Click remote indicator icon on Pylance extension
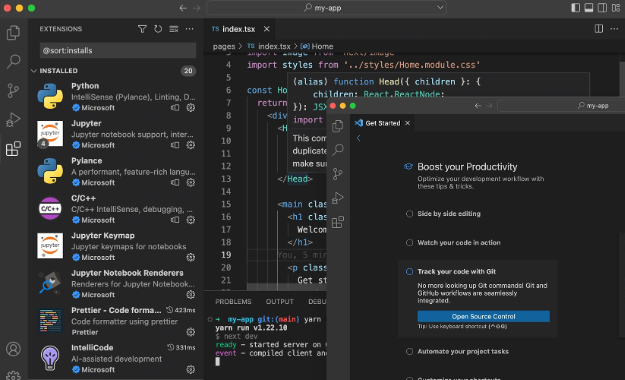The height and width of the screenshot is (380, 625). pyautogui.click(x=175, y=183)
